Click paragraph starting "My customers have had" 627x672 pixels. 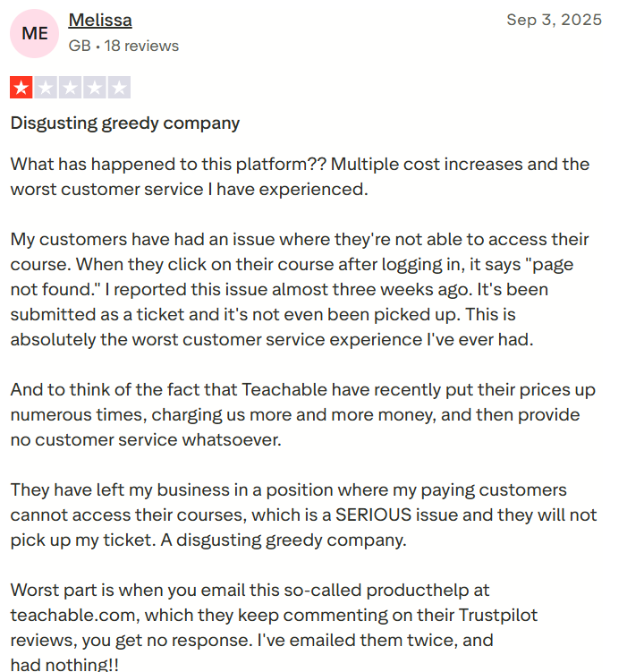300,289
